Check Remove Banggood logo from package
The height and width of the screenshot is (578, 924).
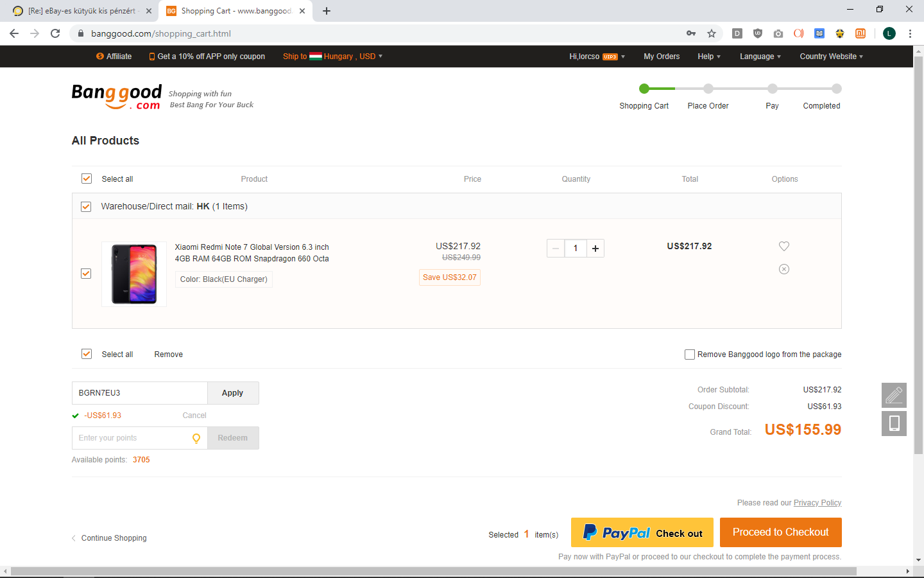690,355
